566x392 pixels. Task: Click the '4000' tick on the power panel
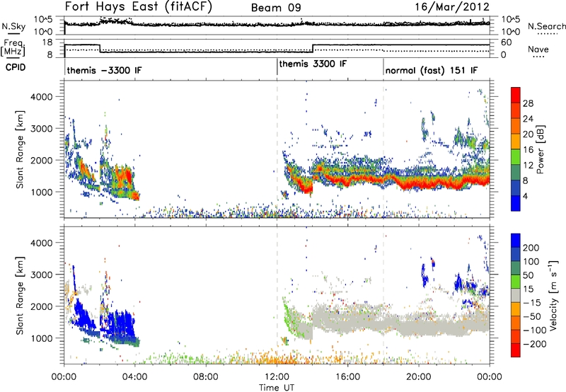[41, 97]
